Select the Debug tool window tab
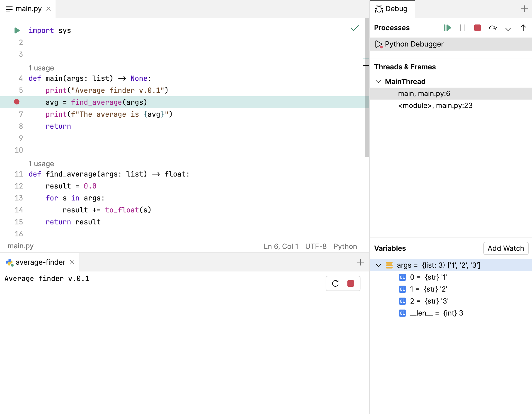This screenshot has width=532, height=414. click(392, 9)
